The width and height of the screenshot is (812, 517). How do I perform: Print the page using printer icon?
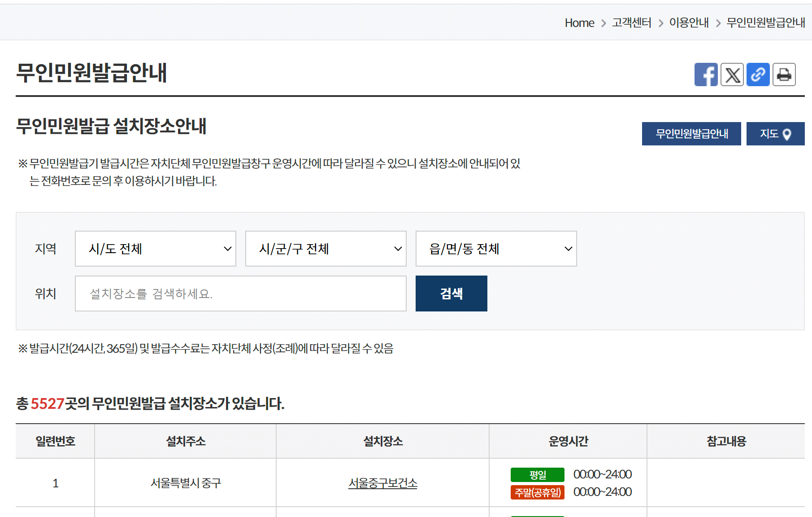pyautogui.click(x=784, y=74)
